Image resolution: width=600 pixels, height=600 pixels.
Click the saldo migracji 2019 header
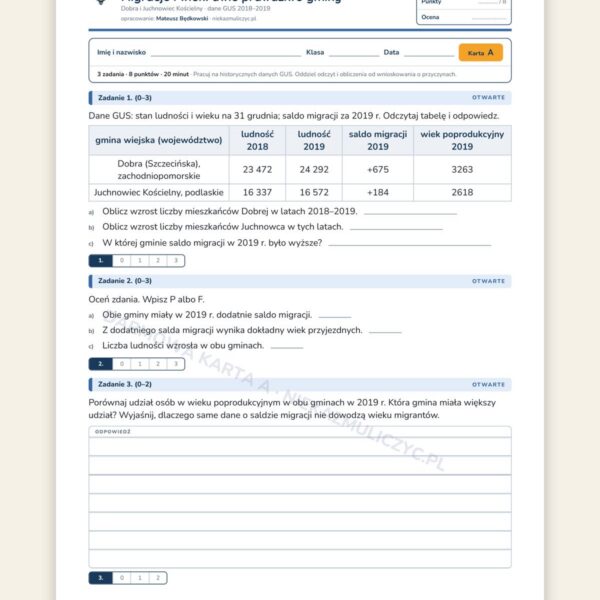click(x=378, y=140)
